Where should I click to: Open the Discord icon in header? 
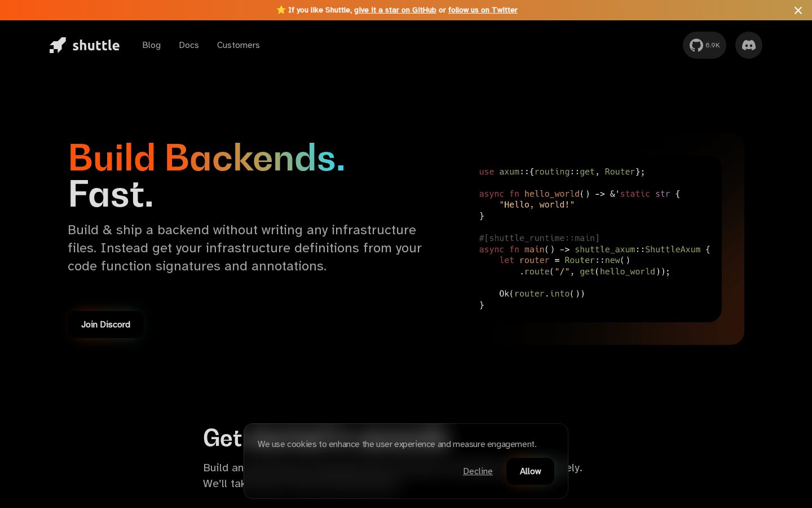[x=749, y=45]
